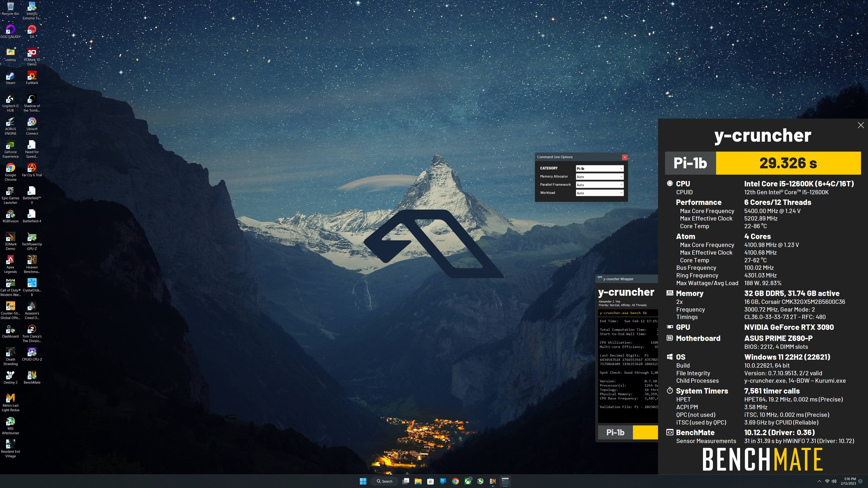The width and height of the screenshot is (868, 488).
Task: Open TechPowerUp GPU-Z shortcut
Action: pos(32,242)
